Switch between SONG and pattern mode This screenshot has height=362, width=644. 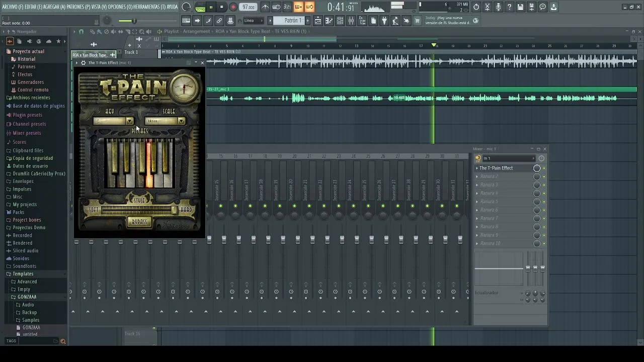(200, 7)
